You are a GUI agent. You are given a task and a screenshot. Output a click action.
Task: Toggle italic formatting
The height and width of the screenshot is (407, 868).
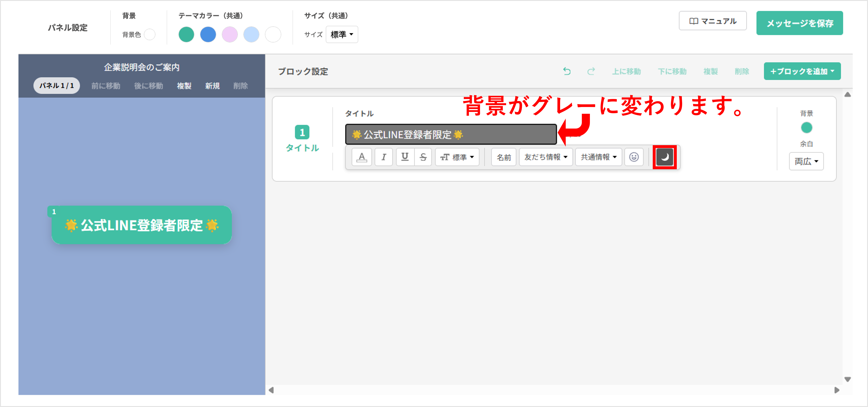point(383,157)
